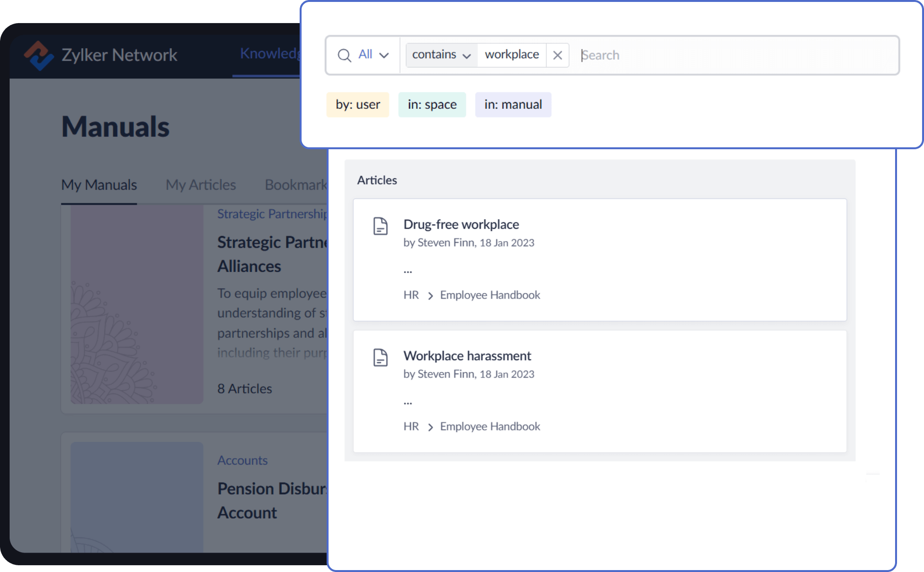Open the Bookmarks tab
Screen dimensions: 924x572
295,185
